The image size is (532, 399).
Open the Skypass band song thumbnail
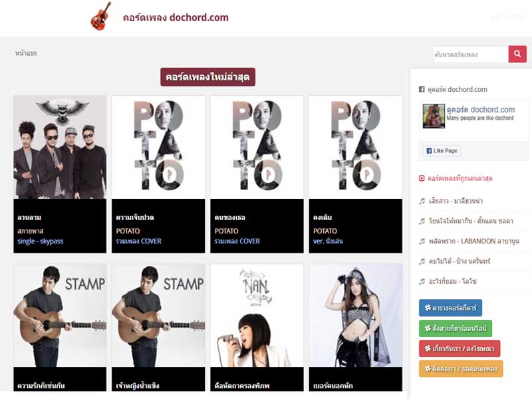[x=60, y=147]
